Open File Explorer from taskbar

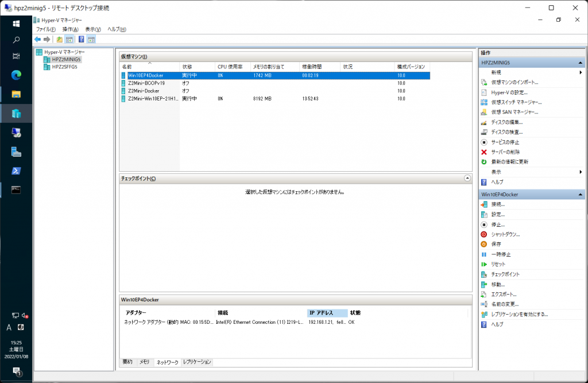coord(16,94)
